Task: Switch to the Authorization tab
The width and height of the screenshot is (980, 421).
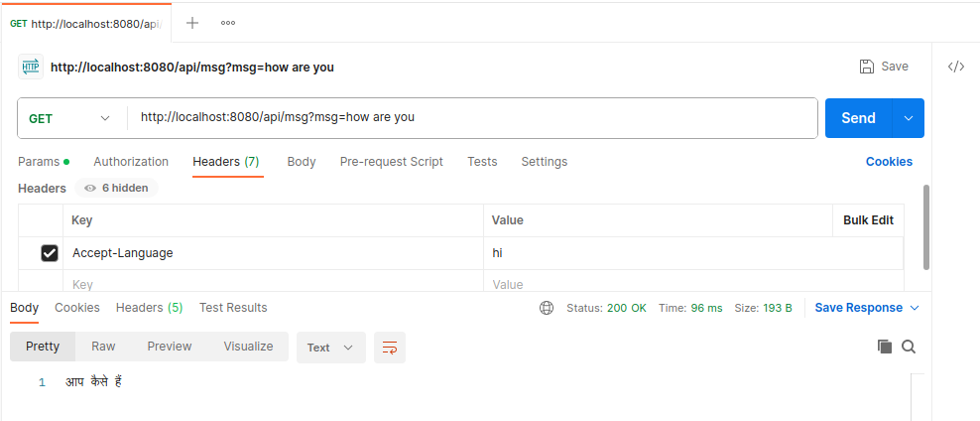Action: [131, 162]
